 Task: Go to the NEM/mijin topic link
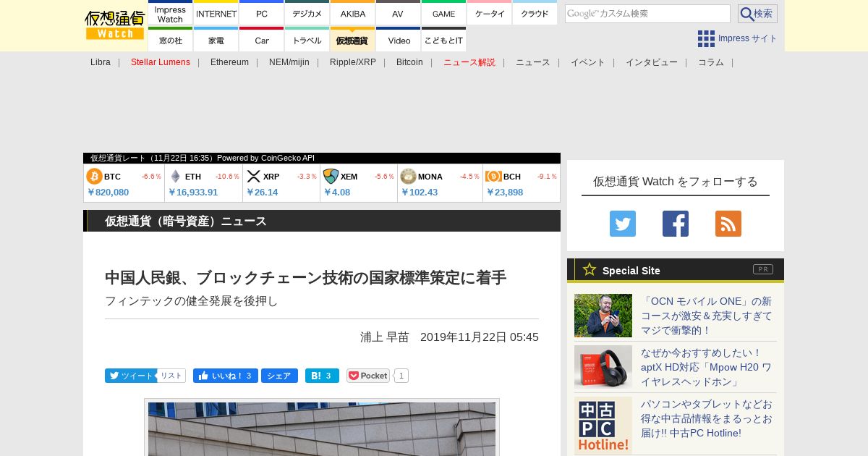pos(289,62)
